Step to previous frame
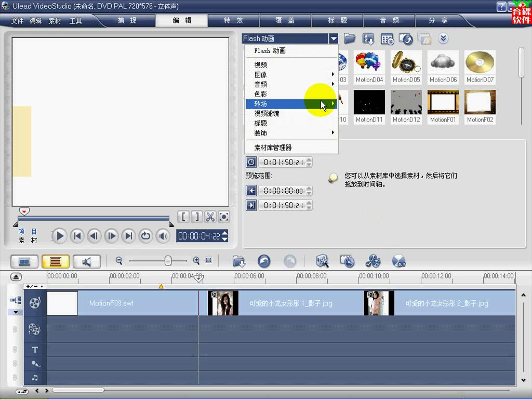The image size is (532, 399). pyautogui.click(x=95, y=236)
